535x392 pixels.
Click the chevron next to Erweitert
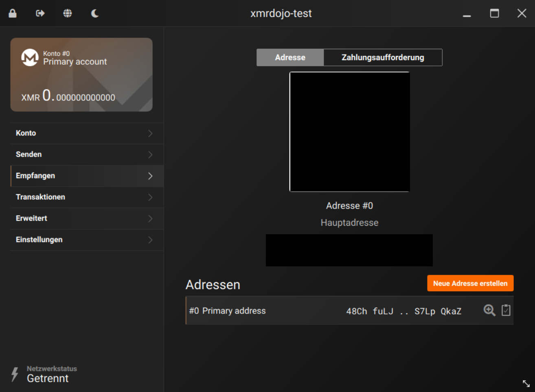coord(150,218)
